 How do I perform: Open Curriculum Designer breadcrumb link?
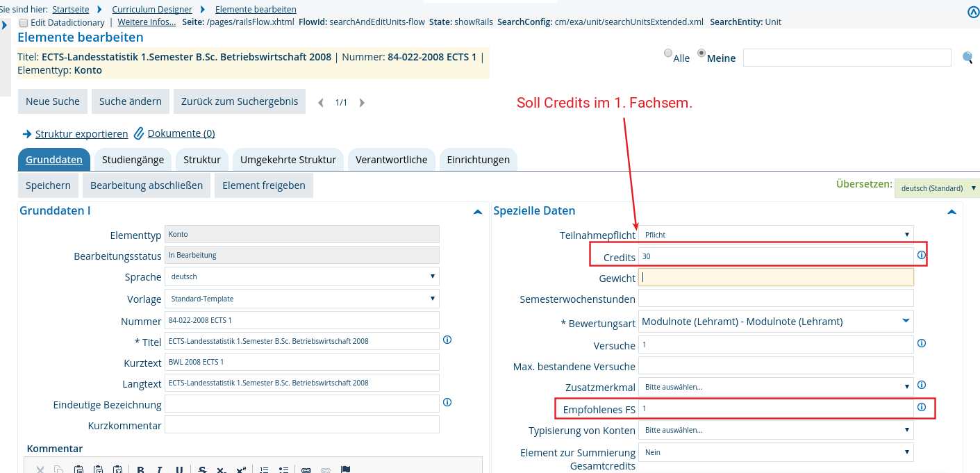coord(152,9)
